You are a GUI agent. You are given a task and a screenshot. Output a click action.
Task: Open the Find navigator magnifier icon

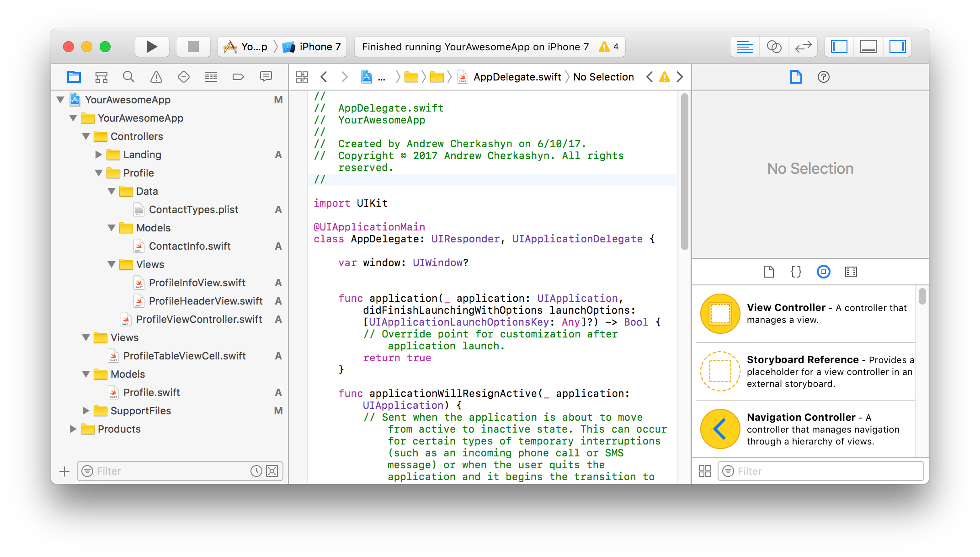tap(128, 77)
